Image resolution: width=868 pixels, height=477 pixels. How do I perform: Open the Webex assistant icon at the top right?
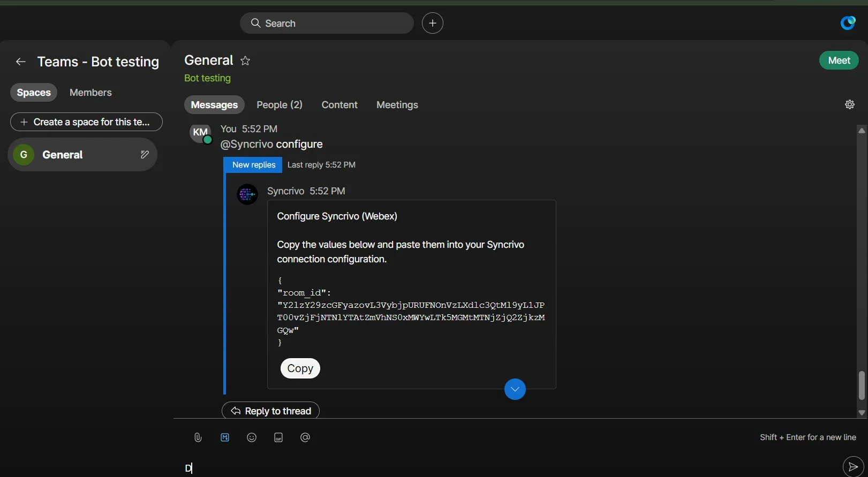coord(848,23)
